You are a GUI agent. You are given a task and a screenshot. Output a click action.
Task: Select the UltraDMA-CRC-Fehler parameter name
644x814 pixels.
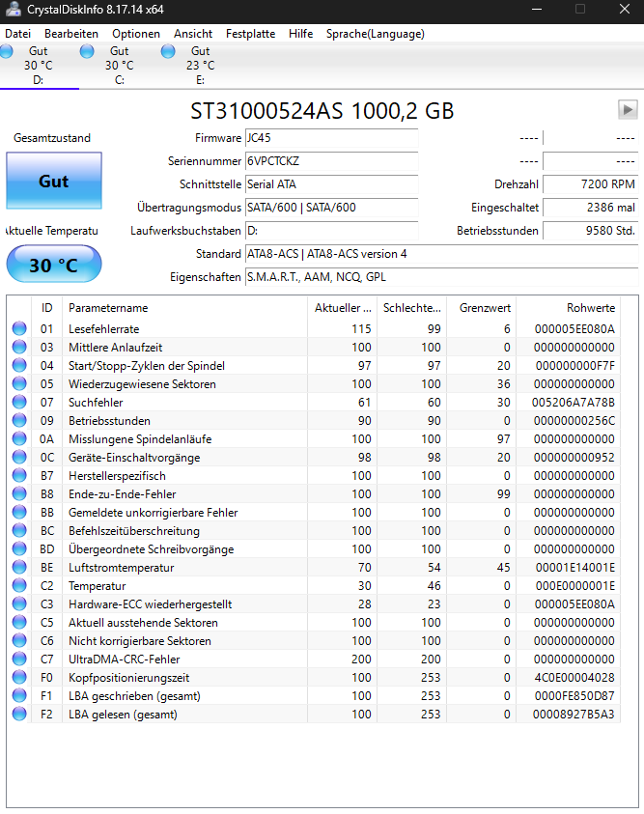[124, 660]
